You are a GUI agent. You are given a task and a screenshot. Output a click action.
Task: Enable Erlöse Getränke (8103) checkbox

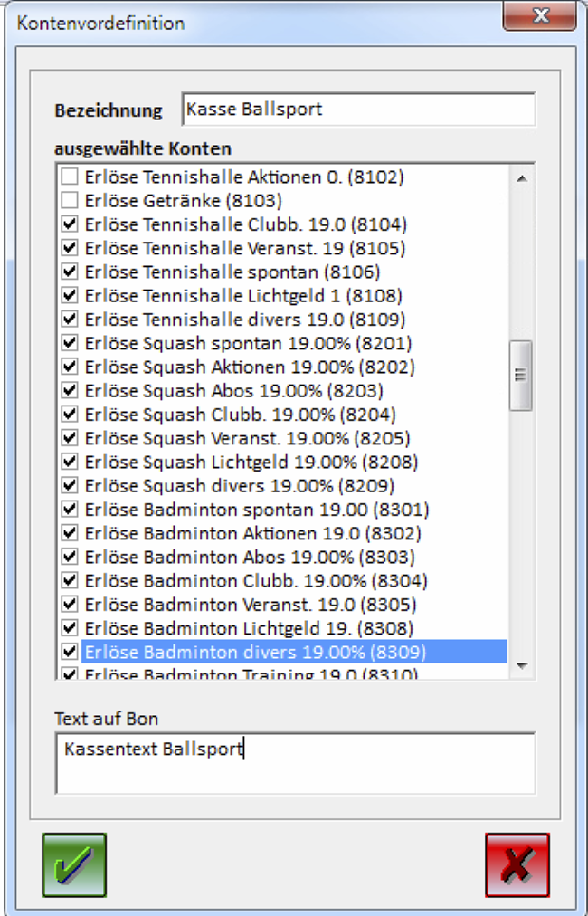69,201
